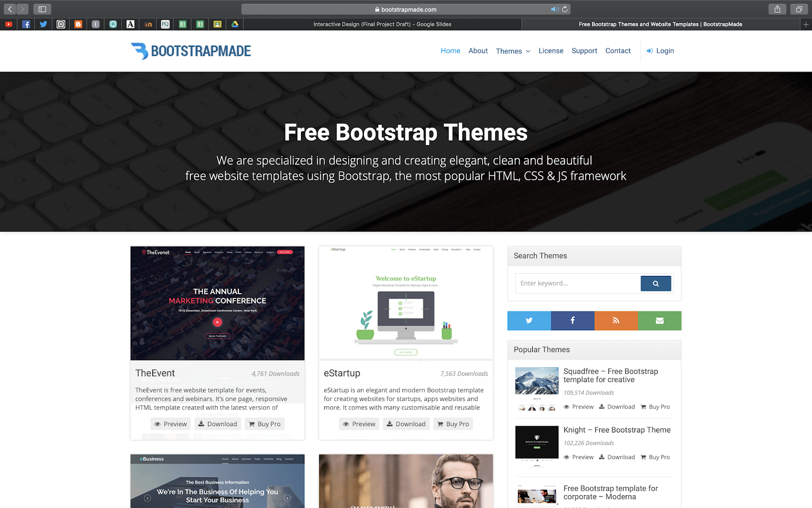Download the TheEvent theme
The height and width of the screenshot is (508, 812).
pyautogui.click(x=217, y=424)
